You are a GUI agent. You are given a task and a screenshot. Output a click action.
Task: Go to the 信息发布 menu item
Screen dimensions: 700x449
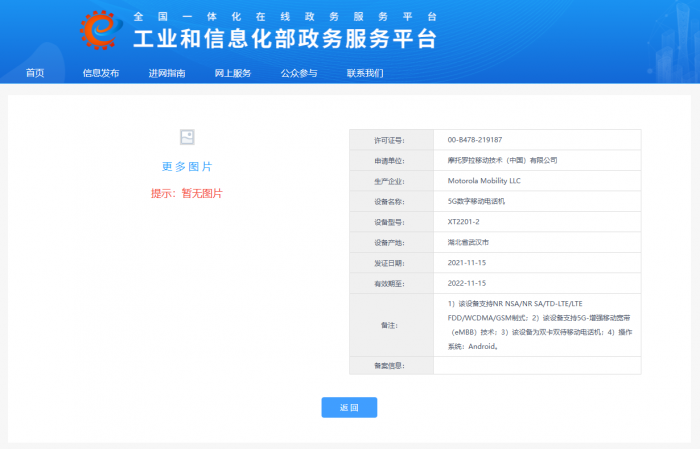[101, 73]
